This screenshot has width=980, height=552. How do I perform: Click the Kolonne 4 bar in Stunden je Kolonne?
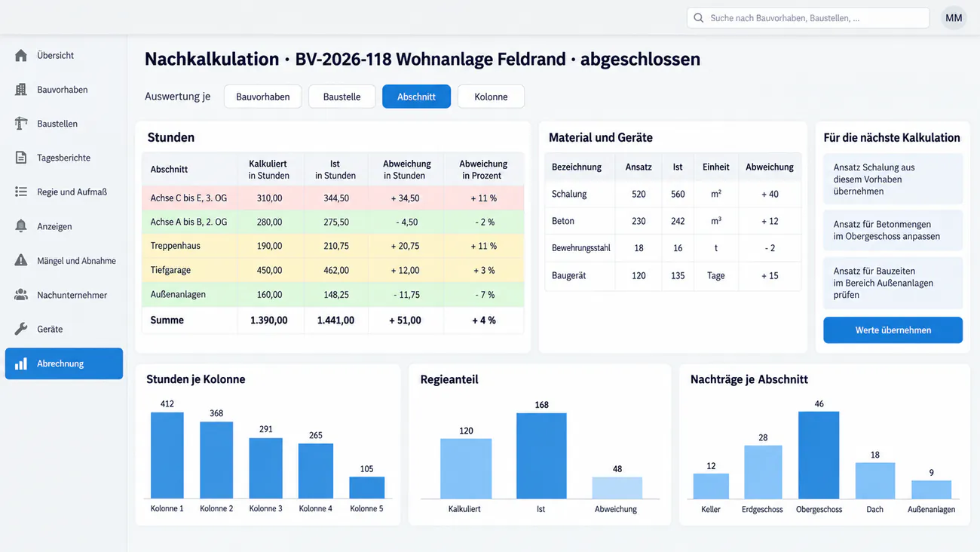click(315, 471)
